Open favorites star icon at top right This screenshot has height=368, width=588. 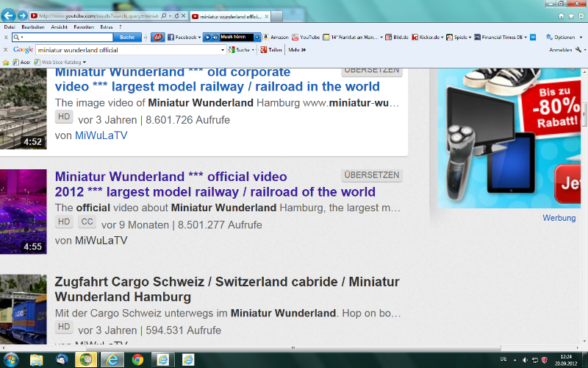[x=571, y=15]
